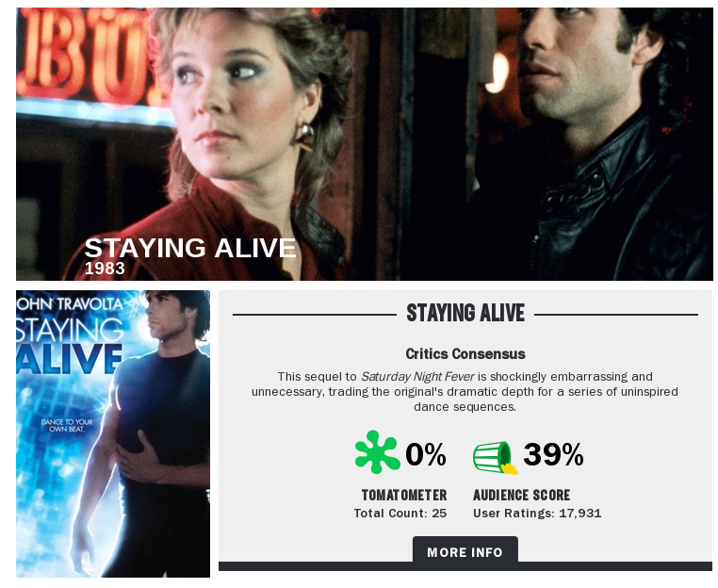Click the green splat Tomatometer icon
718x588 pixels.
[x=377, y=452]
